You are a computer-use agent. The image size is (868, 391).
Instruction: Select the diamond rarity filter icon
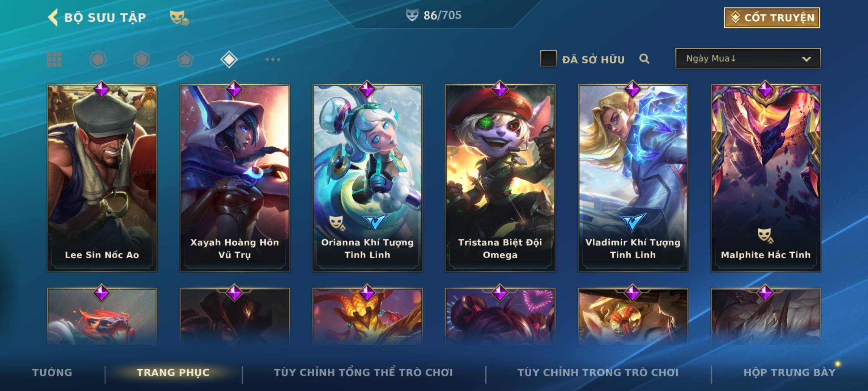(229, 59)
